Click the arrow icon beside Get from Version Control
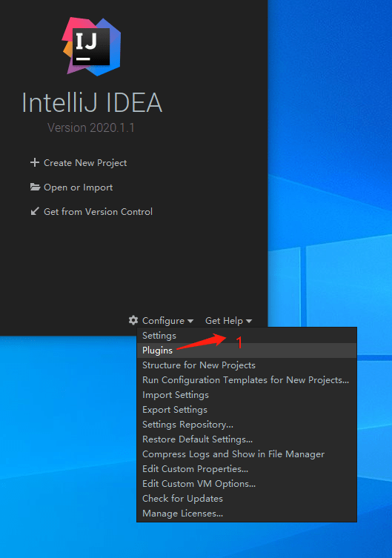Screen dimensions: 392x558 [35, 211]
